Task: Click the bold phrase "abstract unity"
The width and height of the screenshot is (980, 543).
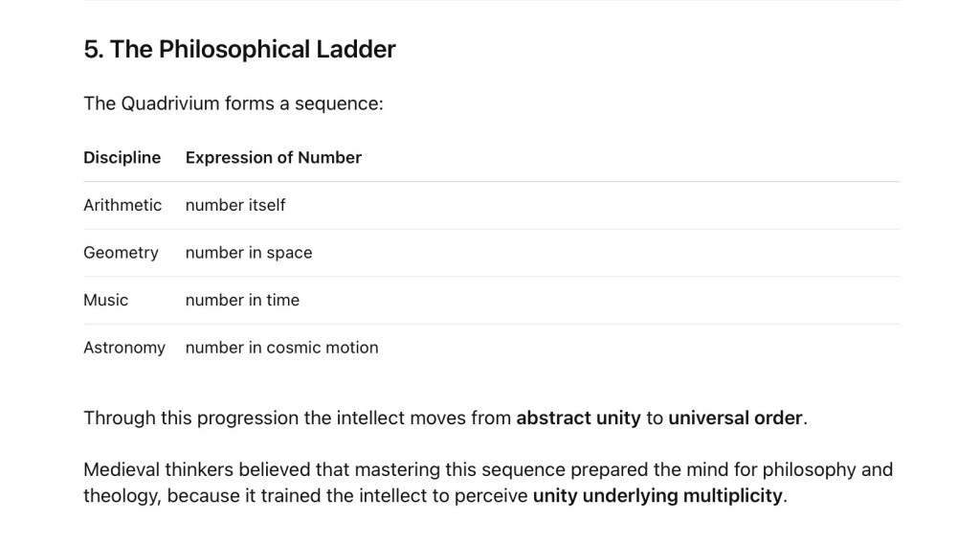Action: coord(578,419)
